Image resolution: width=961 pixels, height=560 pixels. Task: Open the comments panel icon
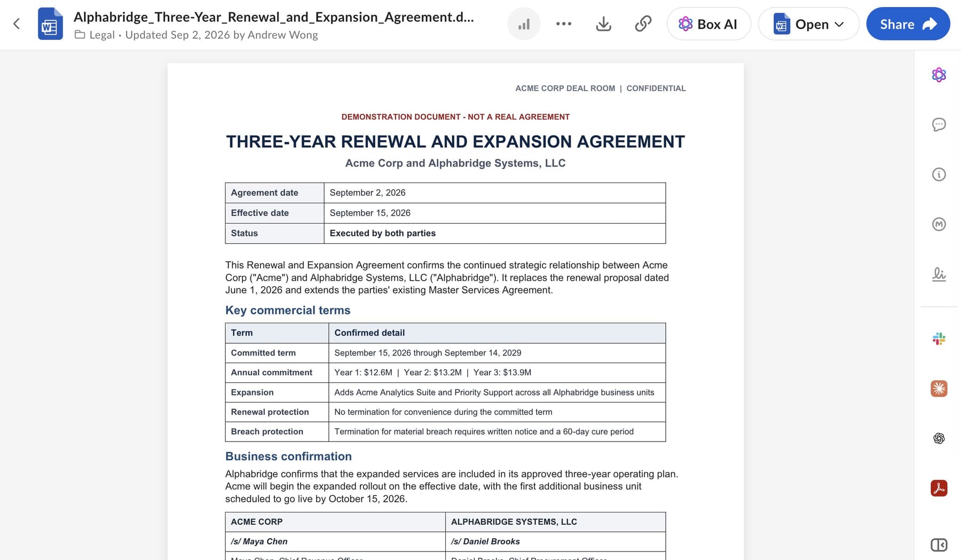[939, 124]
